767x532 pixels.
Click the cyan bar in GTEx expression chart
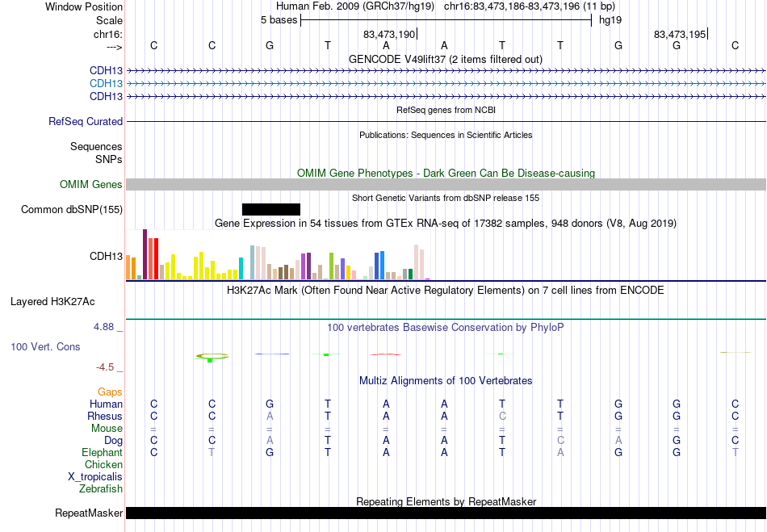pos(241,269)
